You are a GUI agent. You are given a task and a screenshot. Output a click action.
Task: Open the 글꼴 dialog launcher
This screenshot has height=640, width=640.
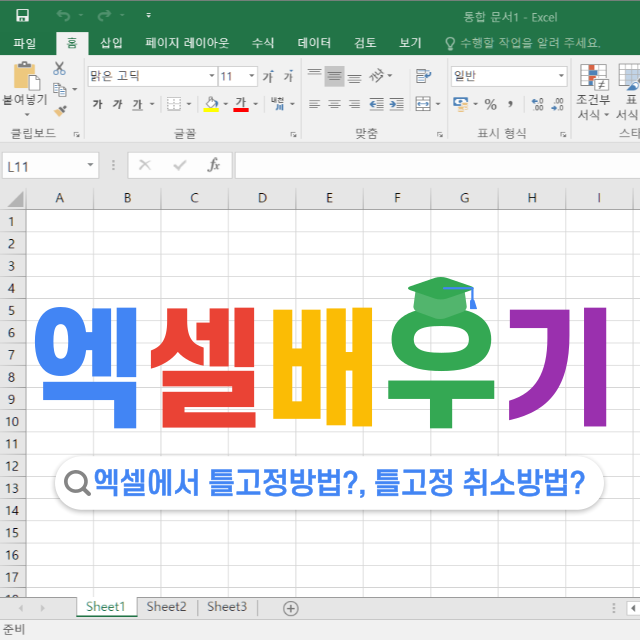click(x=293, y=134)
